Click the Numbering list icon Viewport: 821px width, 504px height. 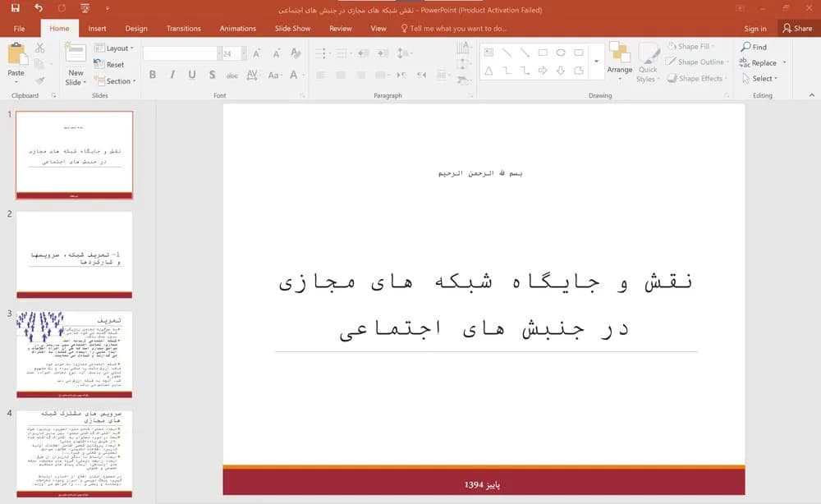pyautogui.click(x=343, y=53)
